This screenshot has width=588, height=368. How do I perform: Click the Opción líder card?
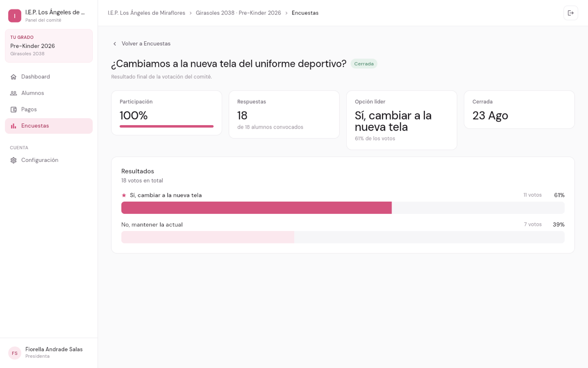(402, 120)
